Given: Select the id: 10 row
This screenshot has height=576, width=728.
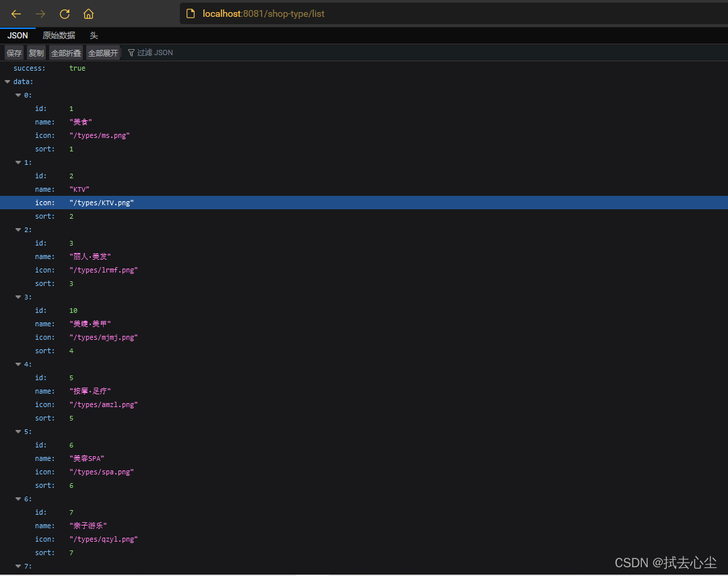Looking at the screenshot, I should click(x=364, y=310).
